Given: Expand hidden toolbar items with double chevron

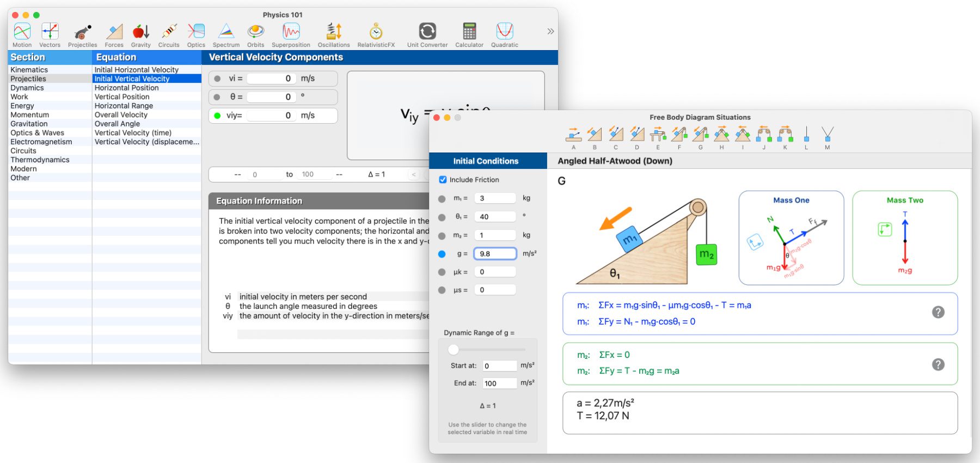Looking at the screenshot, I should [x=550, y=32].
